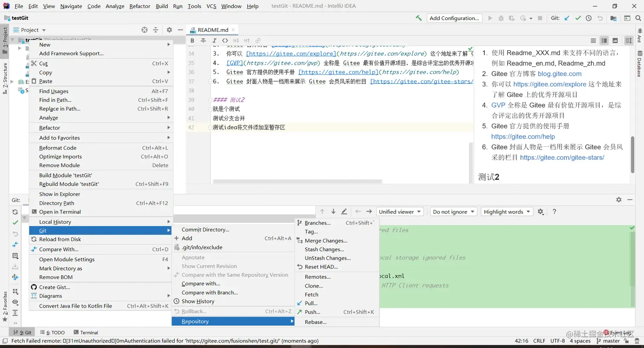Select the README.md editor tab
This screenshot has width=644, height=348.
point(213,30)
